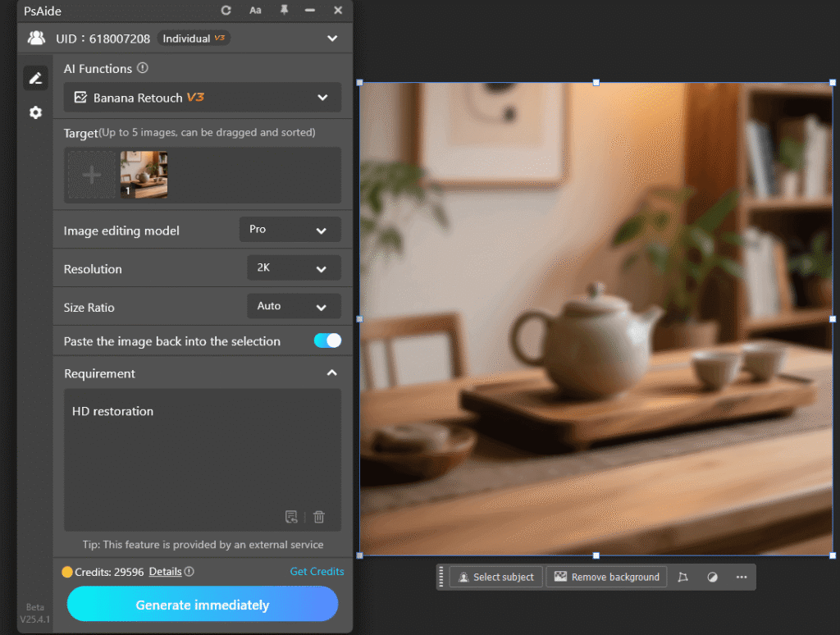This screenshot has width=840, height=635.
Task: Collapse the Requirement section
Action: pyautogui.click(x=332, y=372)
